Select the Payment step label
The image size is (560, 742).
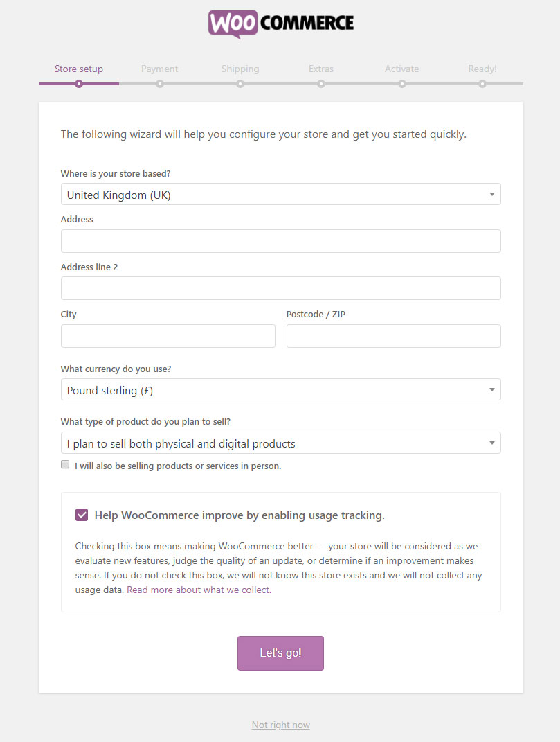(x=159, y=69)
